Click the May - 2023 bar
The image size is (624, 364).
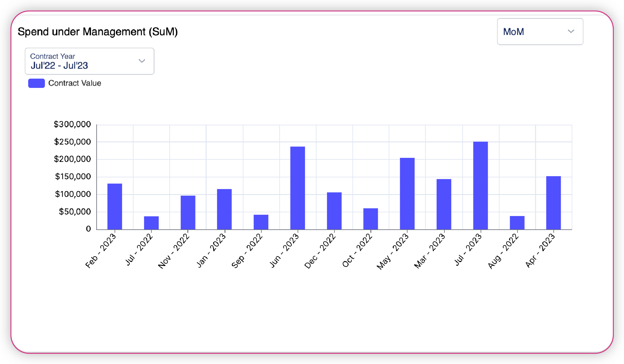tap(407, 193)
